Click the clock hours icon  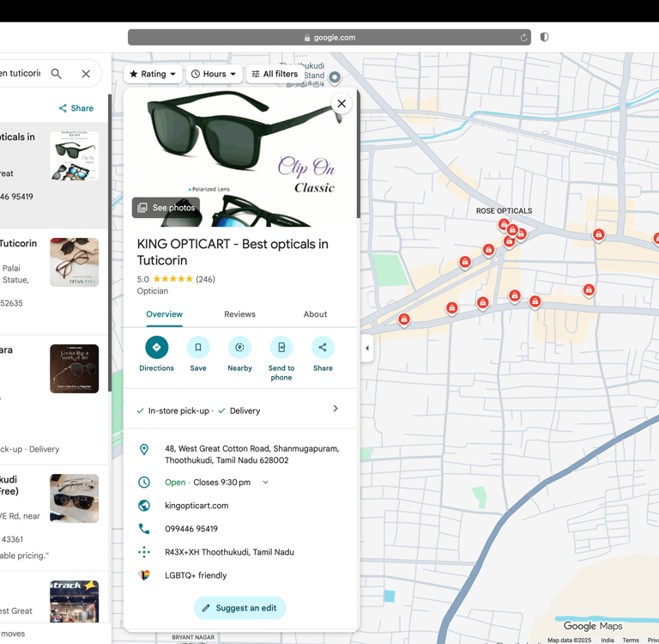tap(144, 482)
